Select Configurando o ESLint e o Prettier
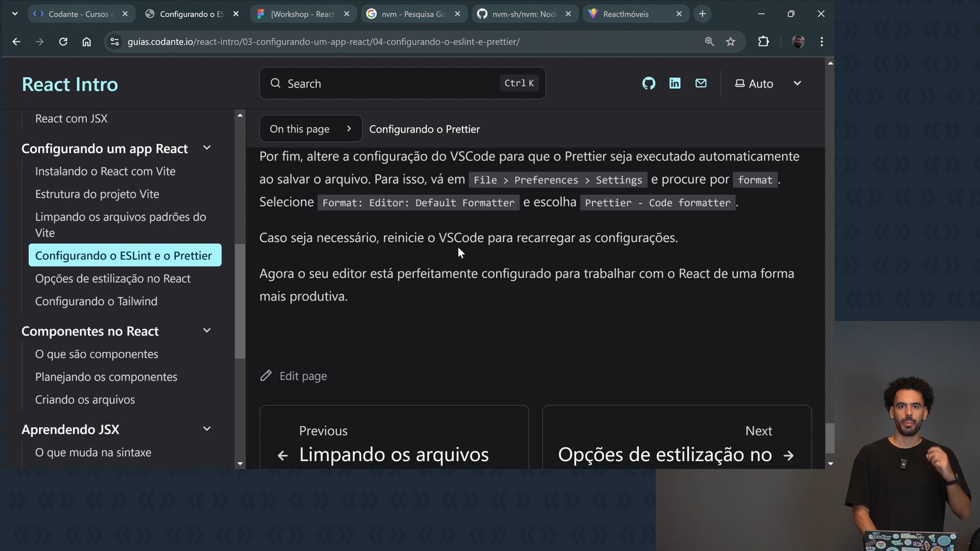The width and height of the screenshot is (980, 551). point(125,256)
